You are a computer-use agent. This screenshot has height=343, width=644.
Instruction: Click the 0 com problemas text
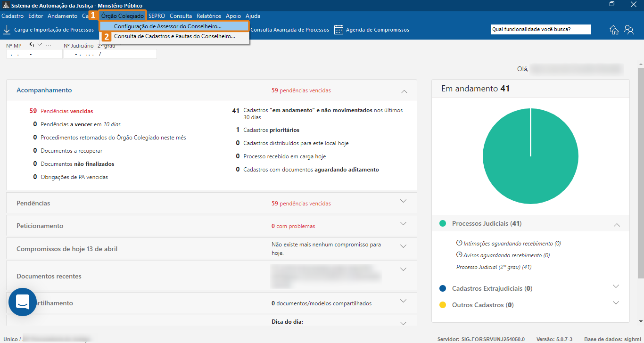pyautogui.click(x=293, y=226)
